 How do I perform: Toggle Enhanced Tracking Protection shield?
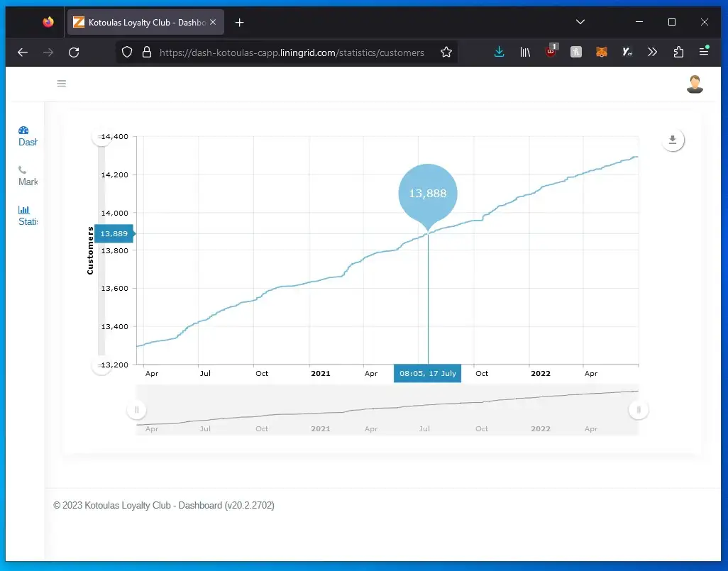[x=128, y=52]
